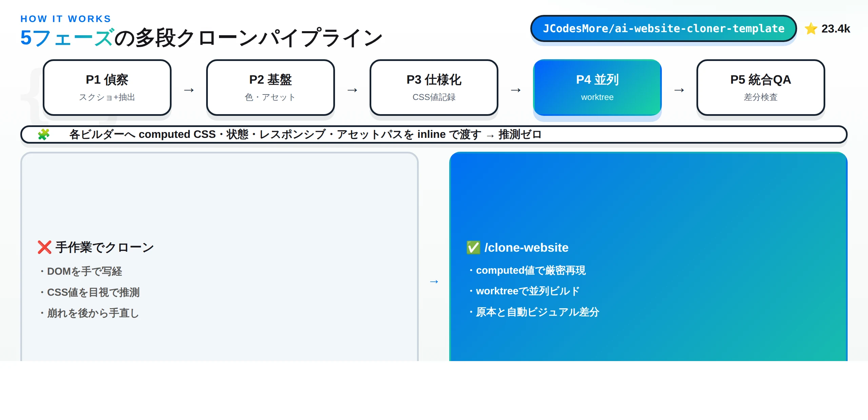Viewport: 868px width, 420px height.
Task: Click the red cross icon beside 手作業でクローン
Action: (44, 247)
